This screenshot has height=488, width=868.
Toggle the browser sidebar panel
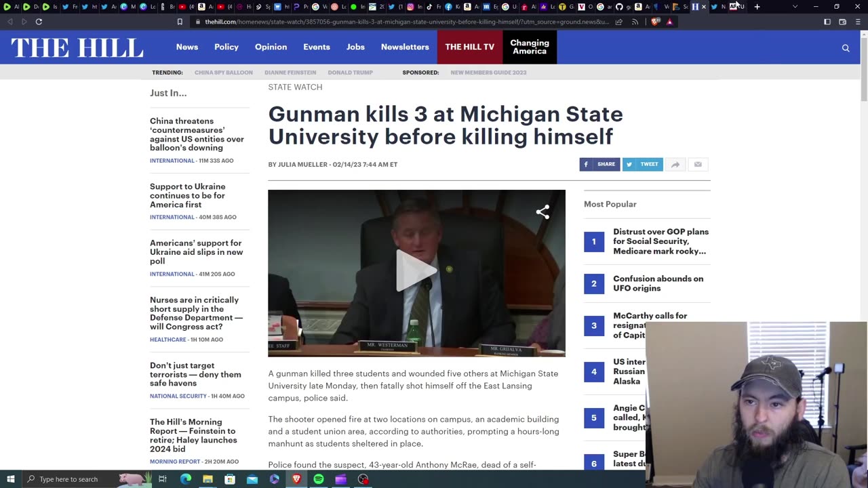tap(827, 22)
